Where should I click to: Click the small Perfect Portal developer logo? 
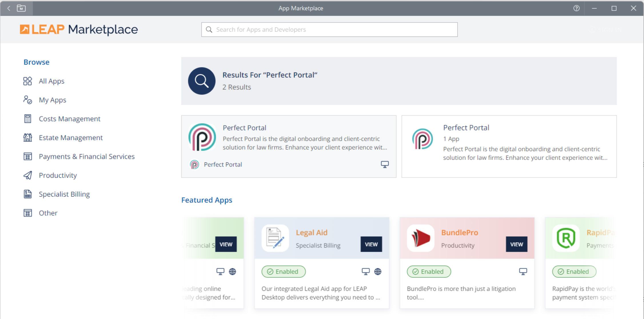194,164
